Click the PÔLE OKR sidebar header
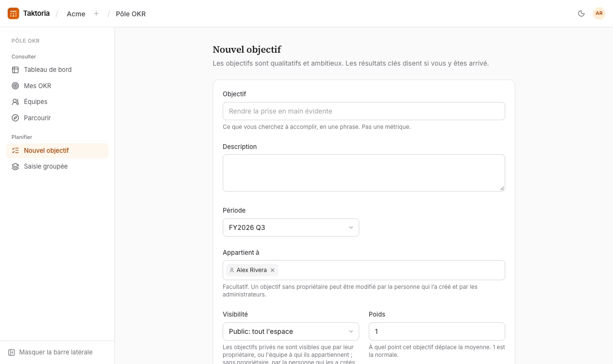 click(25, 41)
